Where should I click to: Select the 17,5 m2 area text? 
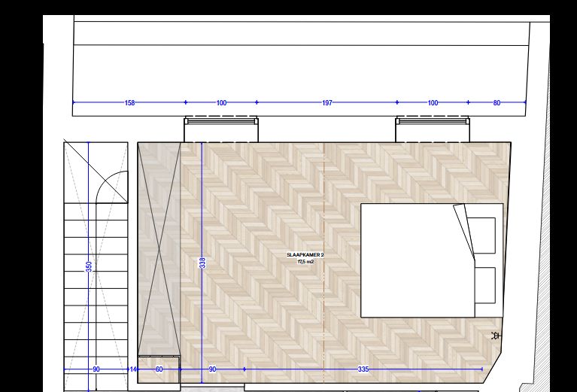[x=305, y=262]
